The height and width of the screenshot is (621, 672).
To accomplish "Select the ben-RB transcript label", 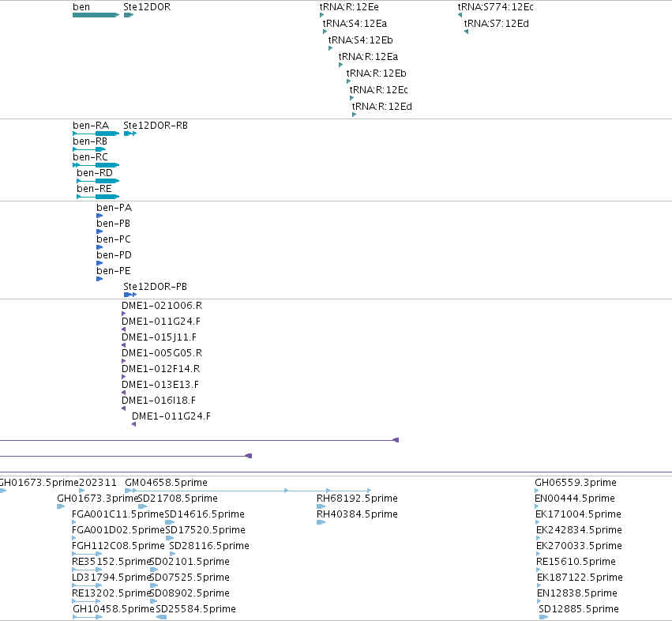I will [x=89, y=141].
